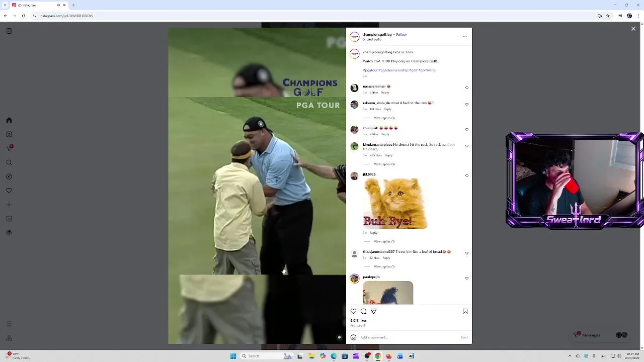Viewport: 644px width, 362px height.
Task: Click the Create plus icon in sidebar
Action: click(x=9, y=205)
